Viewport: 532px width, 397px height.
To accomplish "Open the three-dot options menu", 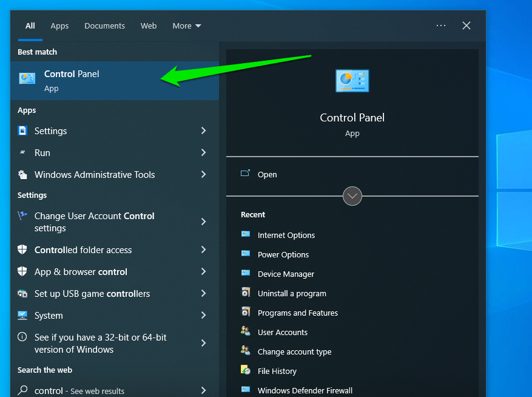I will 441,25.
